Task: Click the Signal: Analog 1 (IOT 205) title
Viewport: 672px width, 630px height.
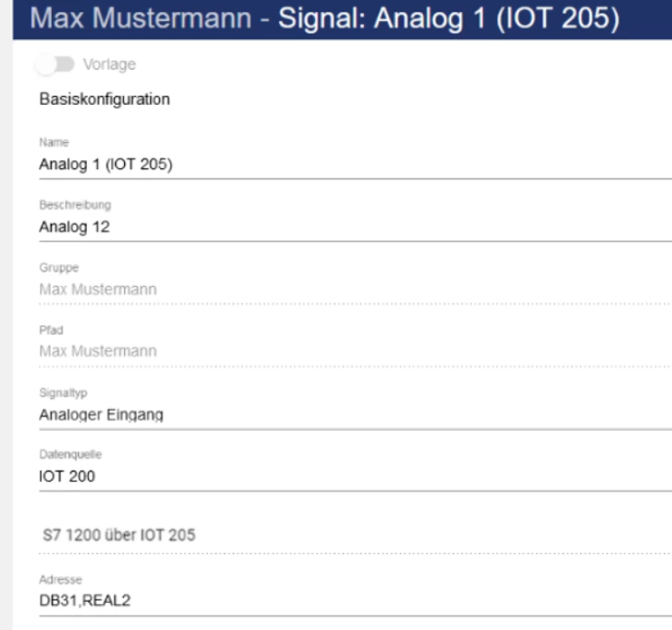Action: point(424,18)
